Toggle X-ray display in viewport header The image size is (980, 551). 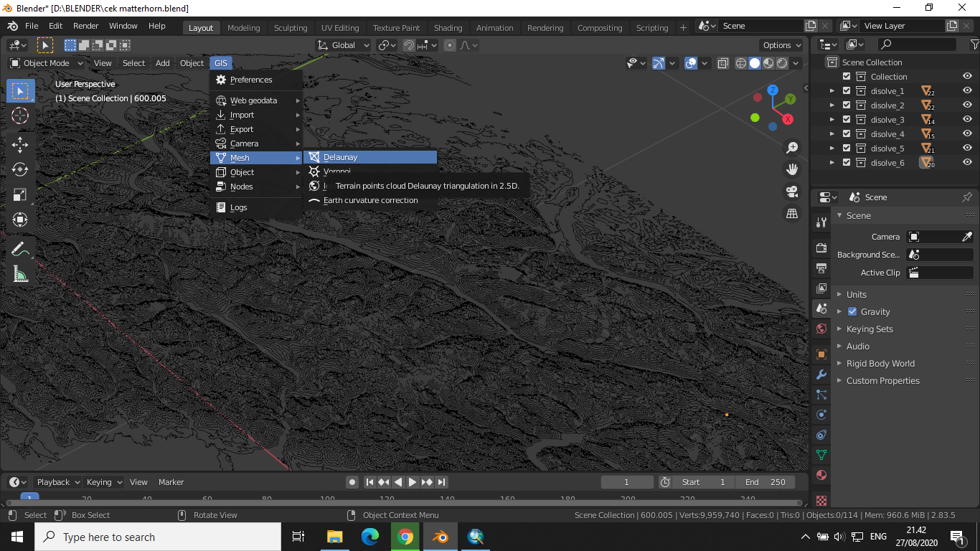pyautogui.click(x=723, y=63)
